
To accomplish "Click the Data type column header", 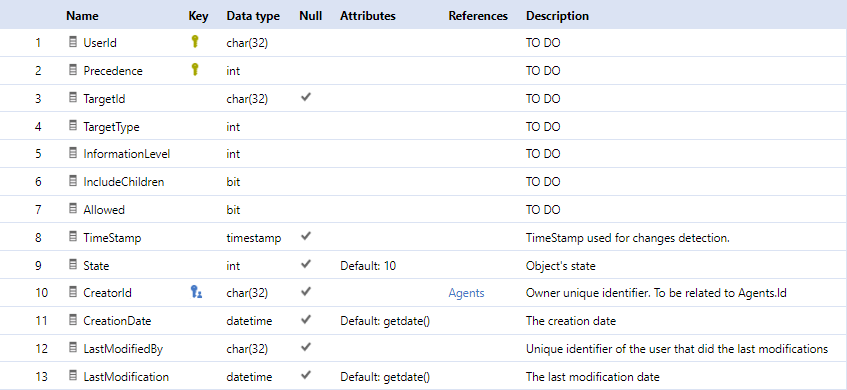I will click(253, 16).
